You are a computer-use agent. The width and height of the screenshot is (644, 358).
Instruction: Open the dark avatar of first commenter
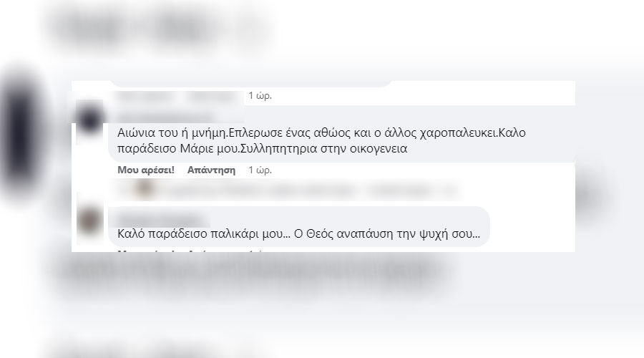89,119
